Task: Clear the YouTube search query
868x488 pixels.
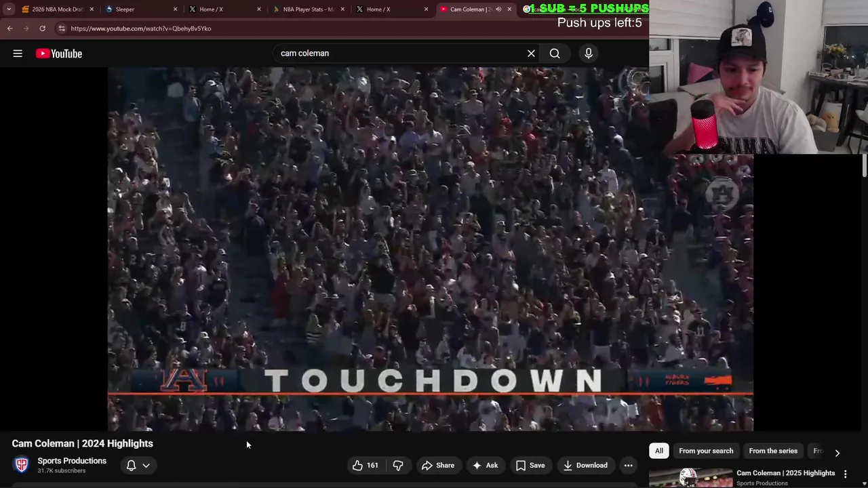Action: pos(531,54)
